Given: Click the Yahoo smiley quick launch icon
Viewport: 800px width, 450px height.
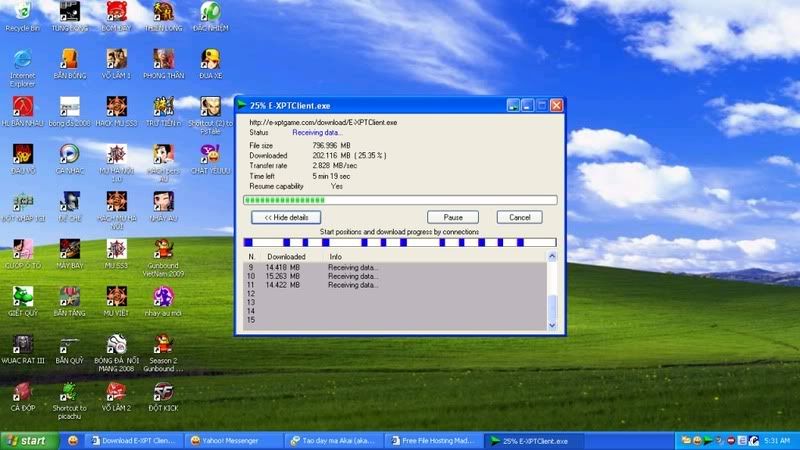Looking at the screenshot, I should [x=73, y=441].
